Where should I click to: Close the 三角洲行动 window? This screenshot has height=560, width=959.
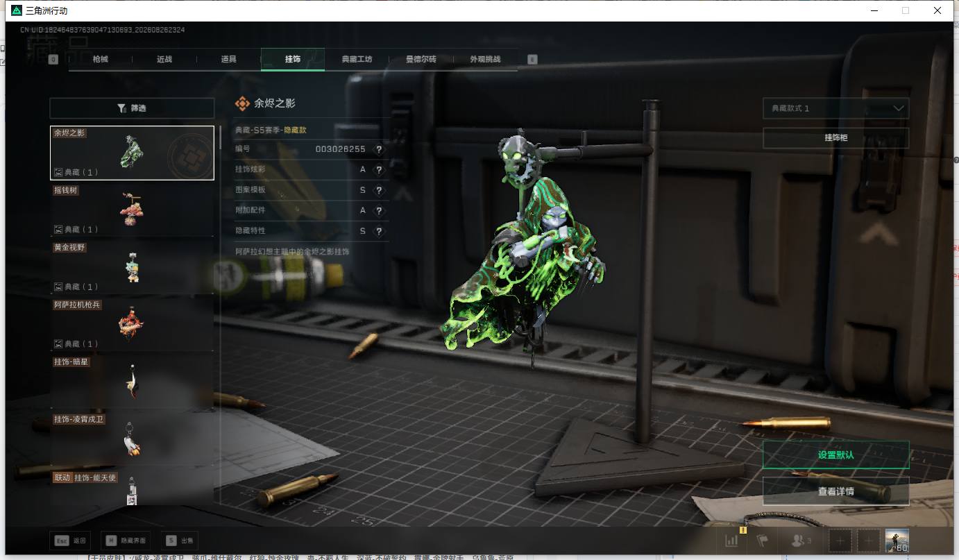click(x=937, y=10)
